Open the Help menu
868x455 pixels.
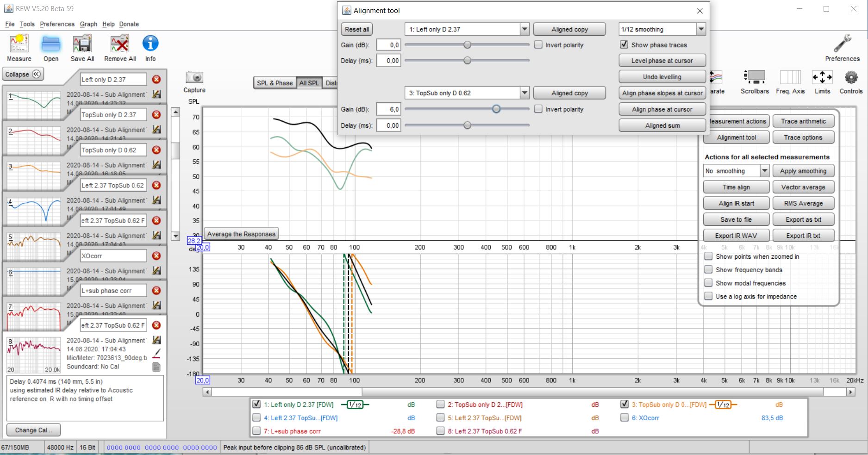pos(108,24)
